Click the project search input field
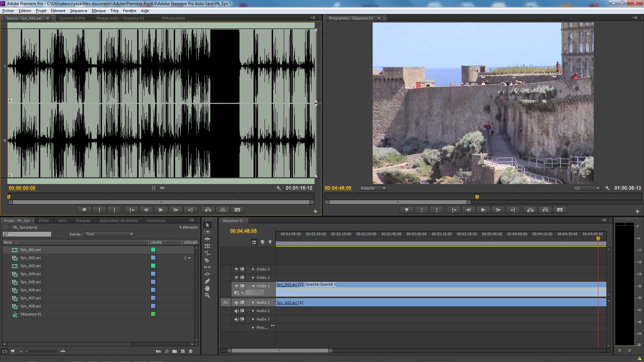This screenshot has width=644, height=362. (x=30, y=234)
